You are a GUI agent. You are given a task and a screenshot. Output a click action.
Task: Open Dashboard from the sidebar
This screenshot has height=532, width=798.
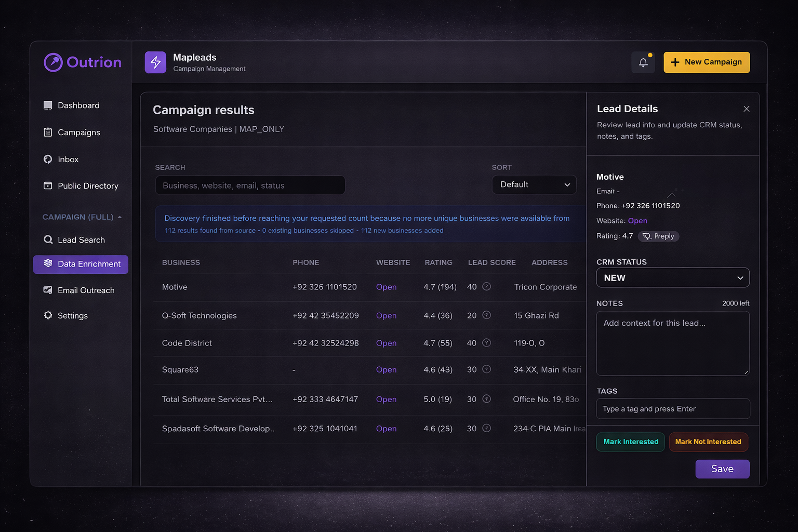78,105
